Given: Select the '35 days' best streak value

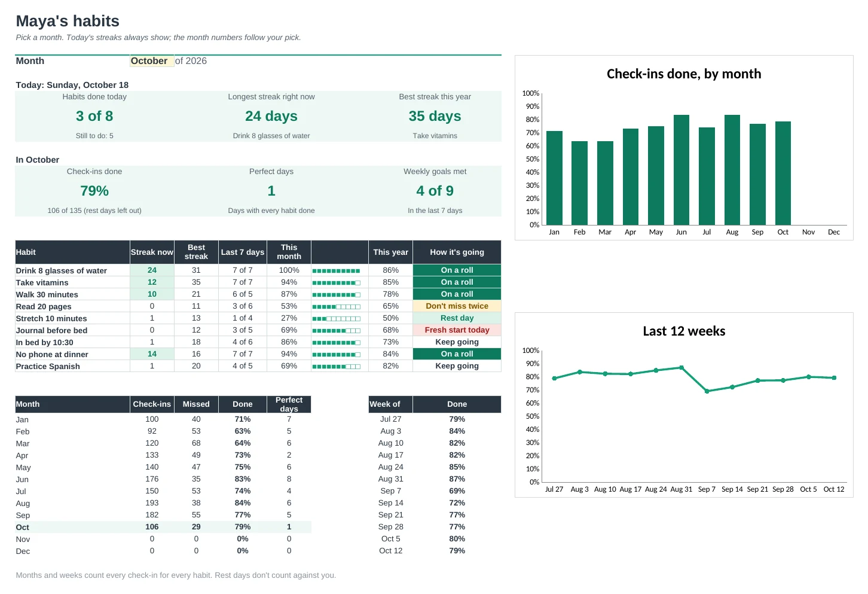Looking at the screenshot, I should coord(435,116).
